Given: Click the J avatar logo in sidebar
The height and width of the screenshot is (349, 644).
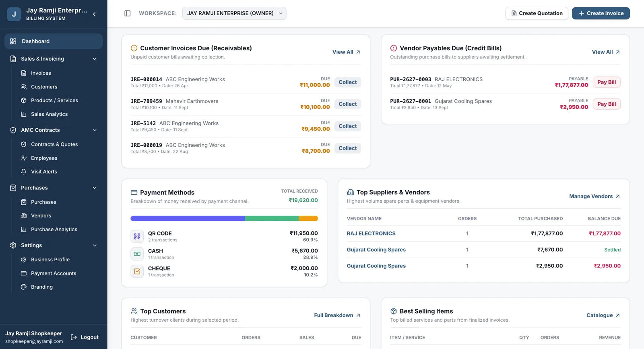Looking at the screenshot, I should [14, 14].
